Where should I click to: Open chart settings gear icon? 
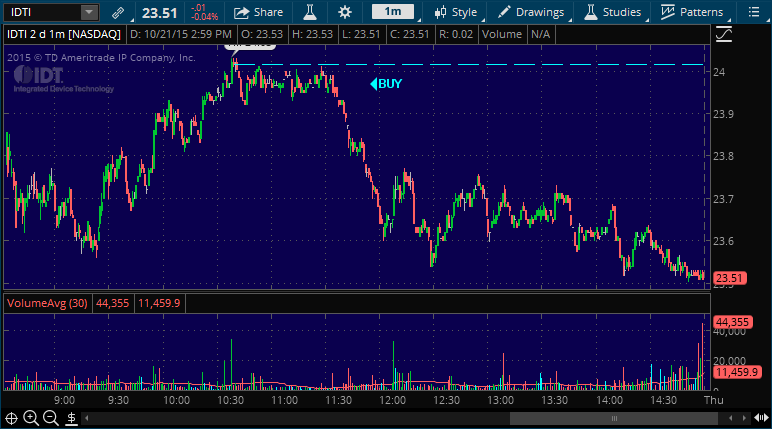tap(345, 12)
